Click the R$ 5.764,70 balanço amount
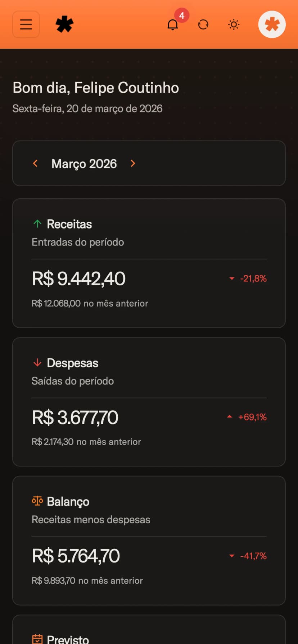 pos(76,556)
